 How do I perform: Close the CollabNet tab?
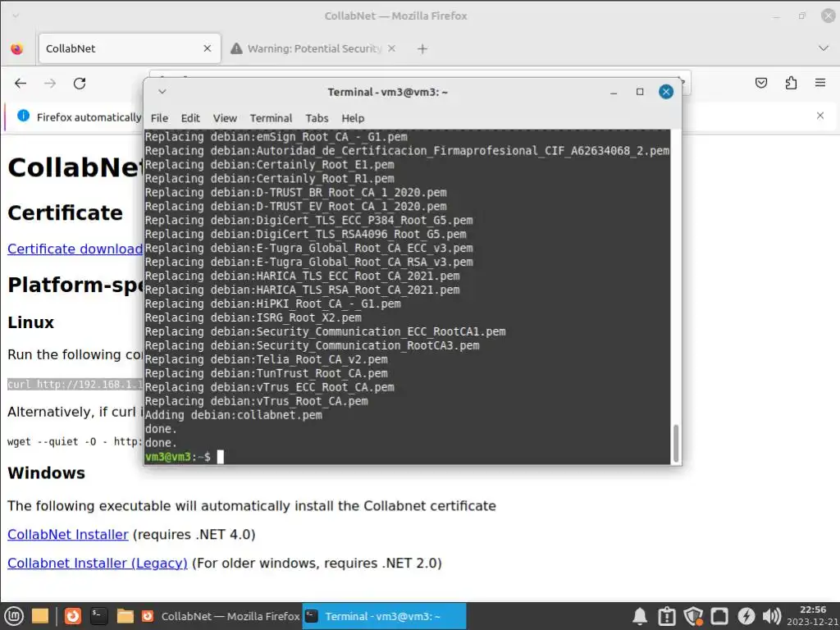point(208,48)
